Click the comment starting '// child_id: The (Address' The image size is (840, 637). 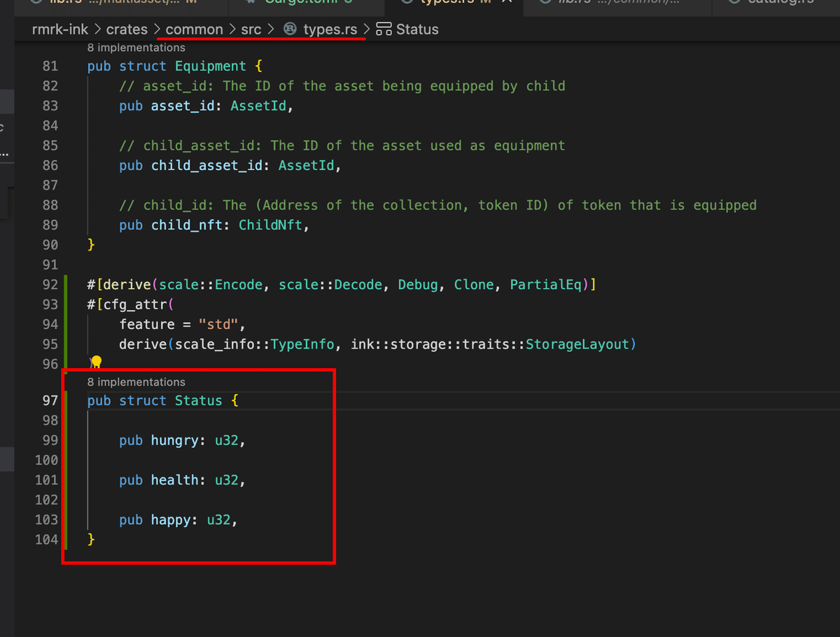point(438,205)
